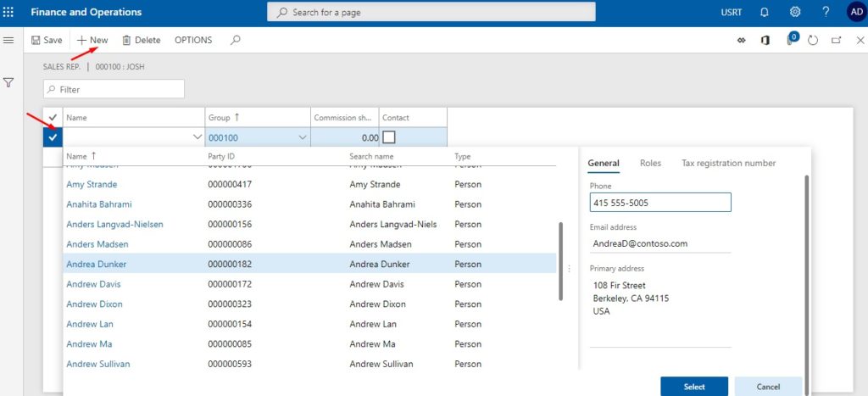Click the Cancel button

tap(768, 387)
